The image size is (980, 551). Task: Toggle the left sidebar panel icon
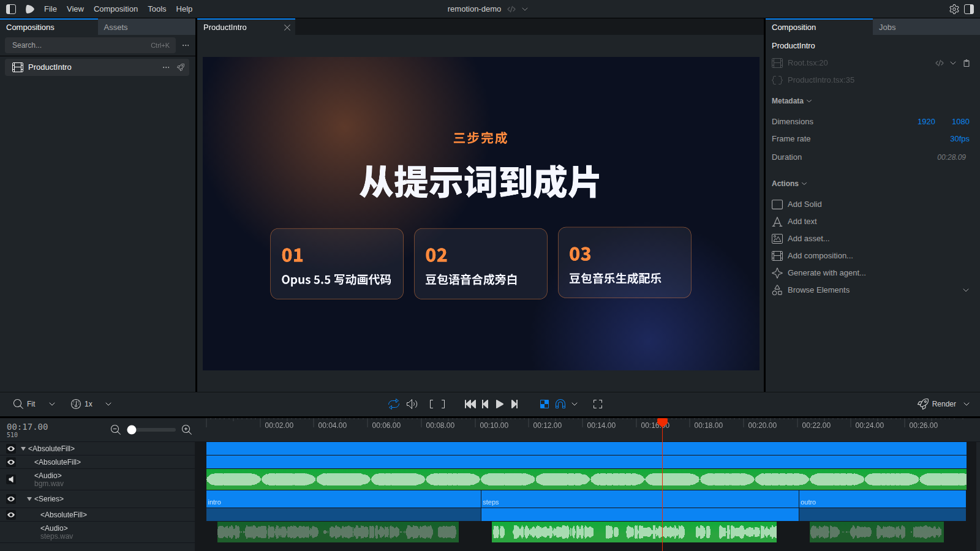11,9
